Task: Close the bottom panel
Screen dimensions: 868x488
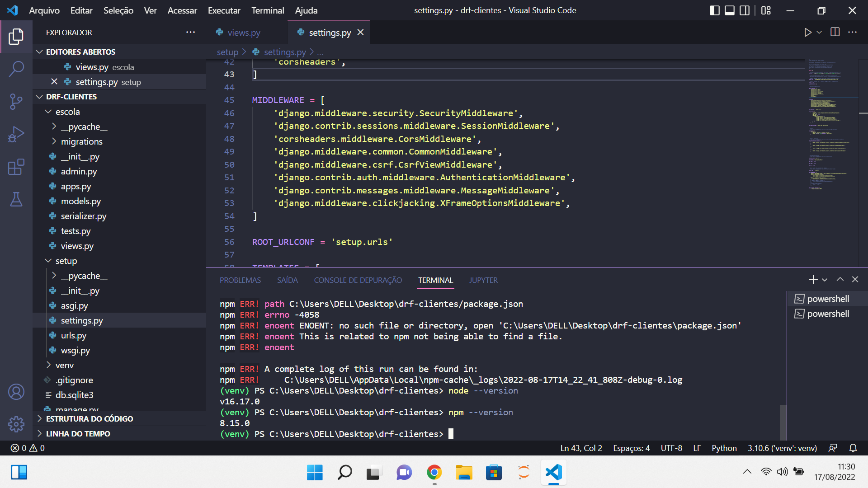Action: pos(855,280)
